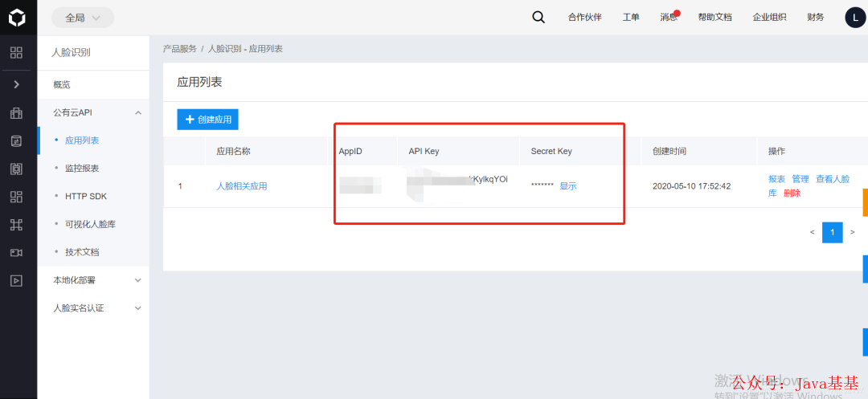Expand the 人脸实名认证 section

pos(93,308)
